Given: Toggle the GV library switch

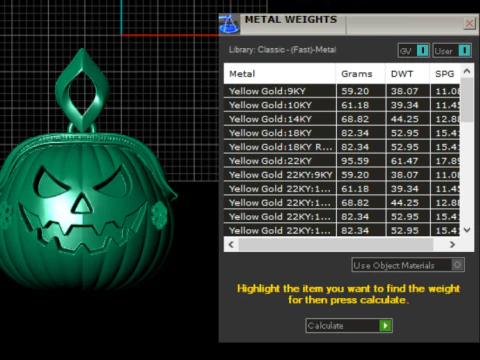Looking at the screenshot, I should (414, 51).
